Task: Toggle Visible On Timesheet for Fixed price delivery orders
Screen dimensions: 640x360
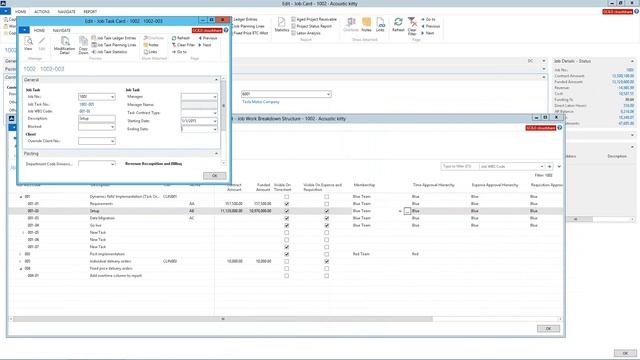Action: [287, 269]
